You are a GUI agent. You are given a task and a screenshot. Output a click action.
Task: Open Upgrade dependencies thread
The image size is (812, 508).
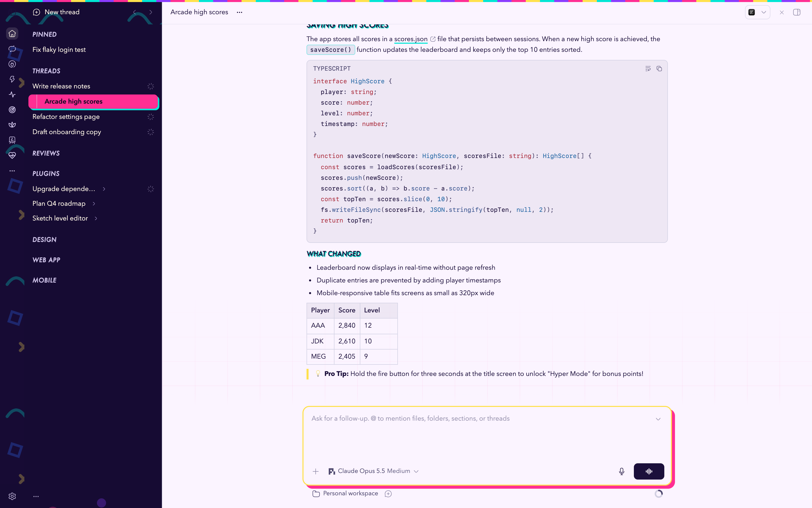pos(64,189)
